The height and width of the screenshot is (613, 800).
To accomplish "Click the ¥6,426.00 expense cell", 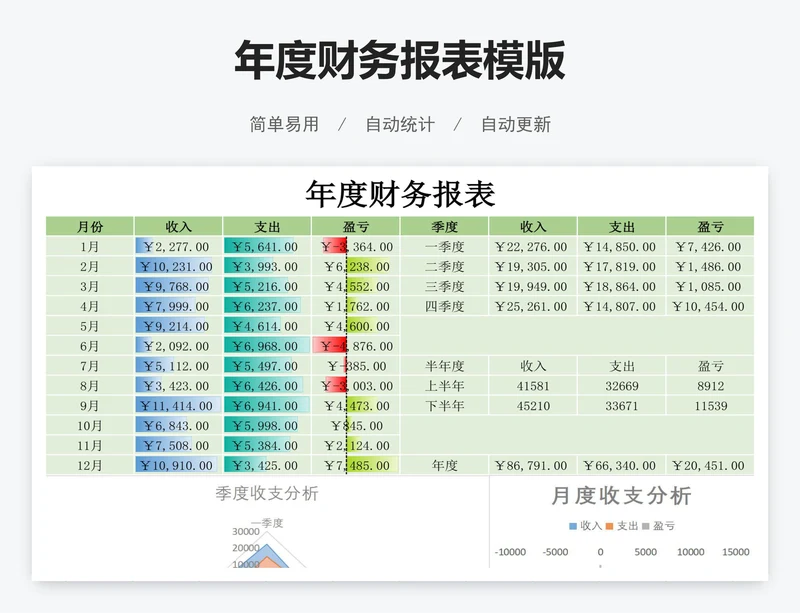I will (267, 386).
